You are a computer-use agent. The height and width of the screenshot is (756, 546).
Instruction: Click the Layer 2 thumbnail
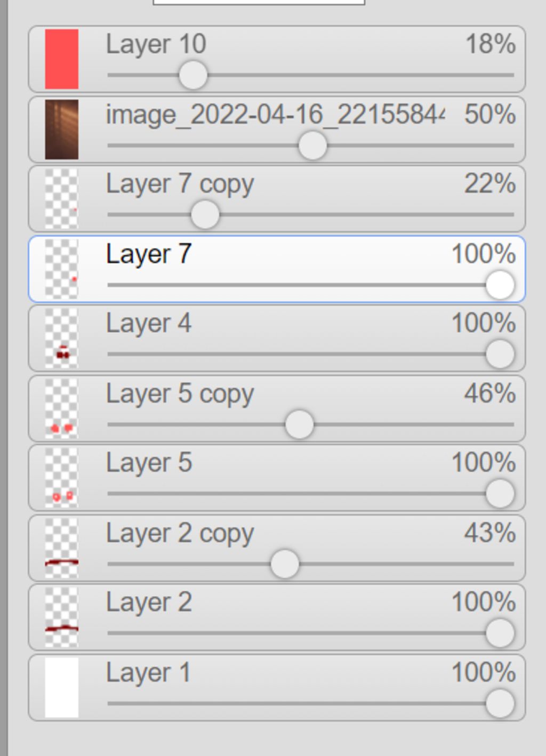click(x=61, y=618)
